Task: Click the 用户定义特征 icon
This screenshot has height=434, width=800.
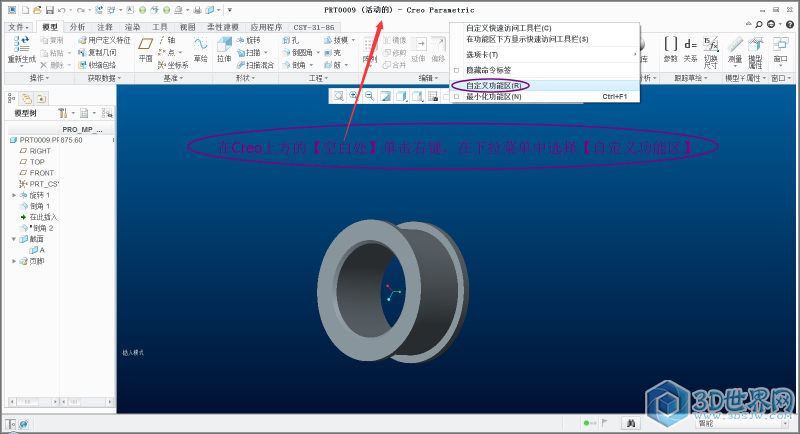Action: (104, 40)
